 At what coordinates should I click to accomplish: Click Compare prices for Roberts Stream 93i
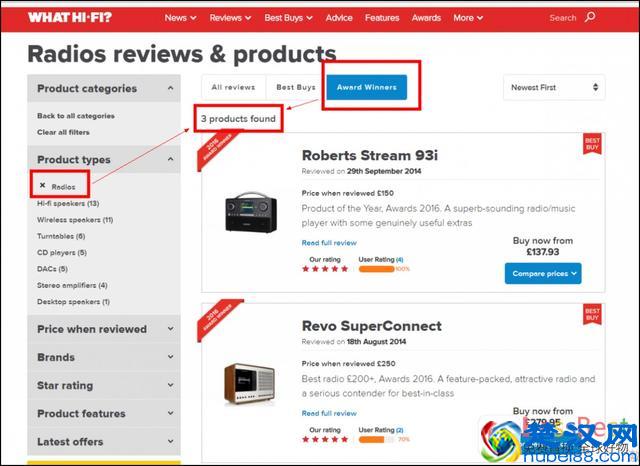click(542, 273)
